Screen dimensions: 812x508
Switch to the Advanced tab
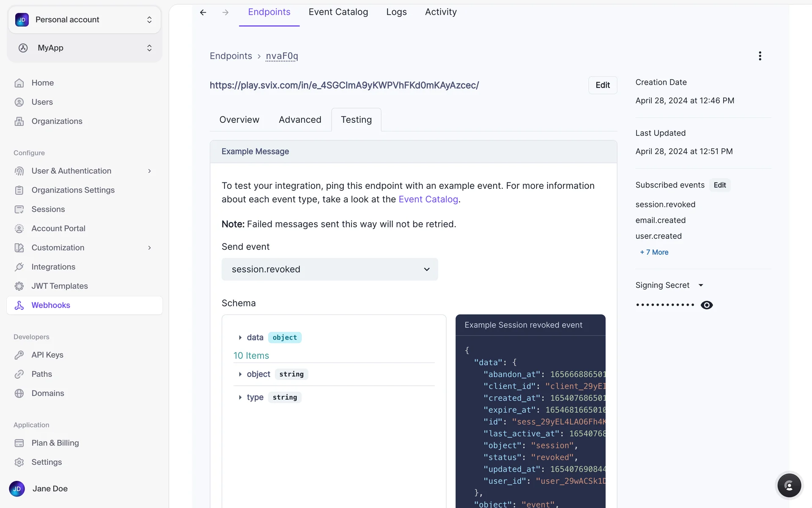point(300,120)
